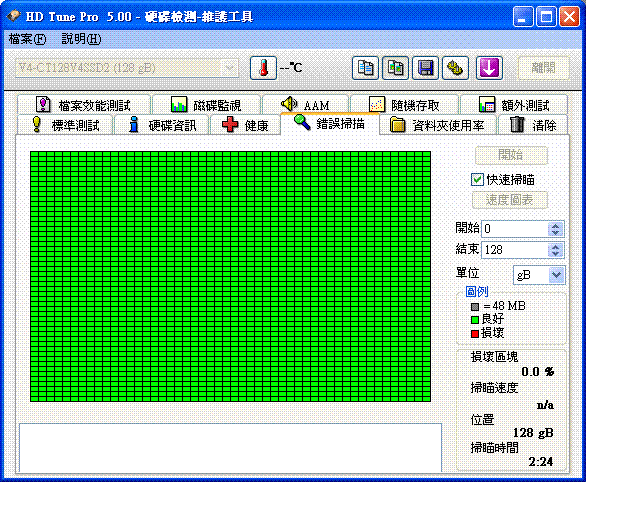
Task: Open the 檔案(F) menu
Action: [x=27, y=39]
